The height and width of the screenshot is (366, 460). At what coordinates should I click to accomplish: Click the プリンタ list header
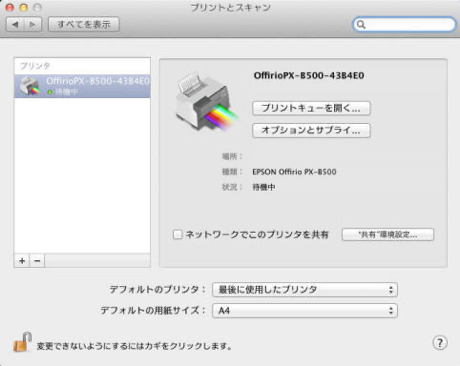coord(35,66)
